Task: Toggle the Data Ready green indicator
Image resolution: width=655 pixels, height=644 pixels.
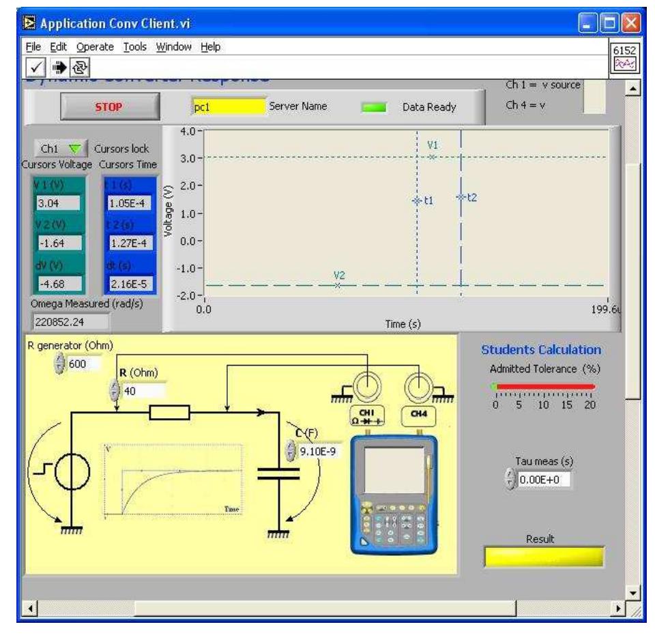Action: tap(373, 107)
